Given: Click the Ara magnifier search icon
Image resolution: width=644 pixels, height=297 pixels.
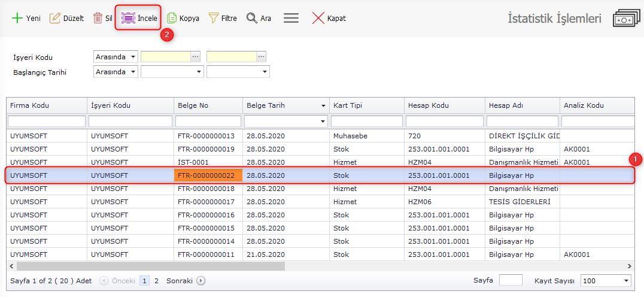Looking at the screenshot, I should 252,19.
